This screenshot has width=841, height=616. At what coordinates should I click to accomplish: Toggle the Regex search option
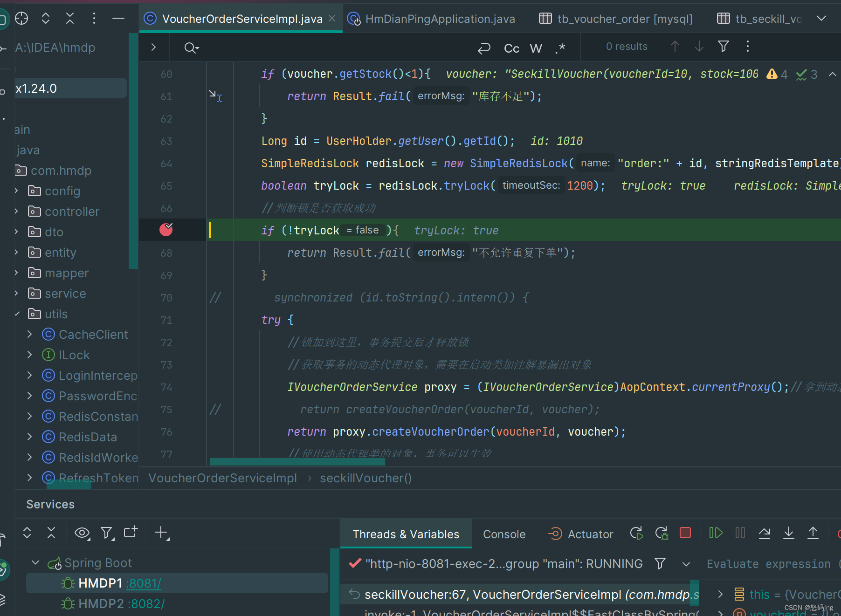pyautogui.click(x=560, y=48)
